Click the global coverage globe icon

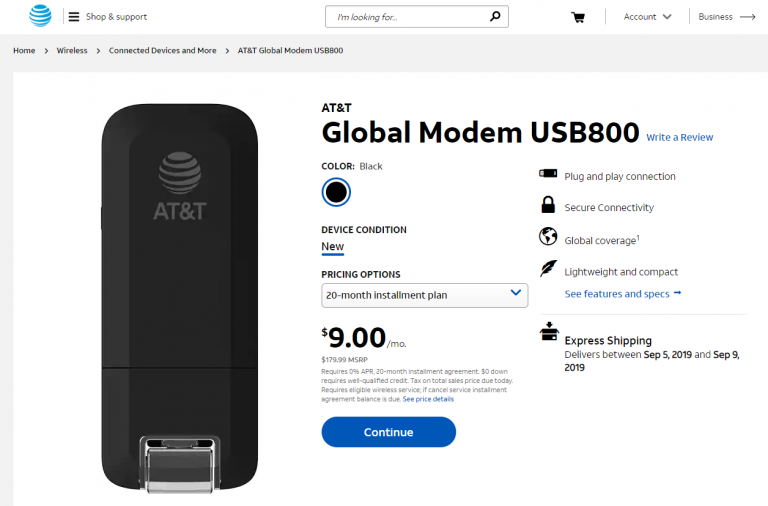pyautogui.click(x=548, y=238)
